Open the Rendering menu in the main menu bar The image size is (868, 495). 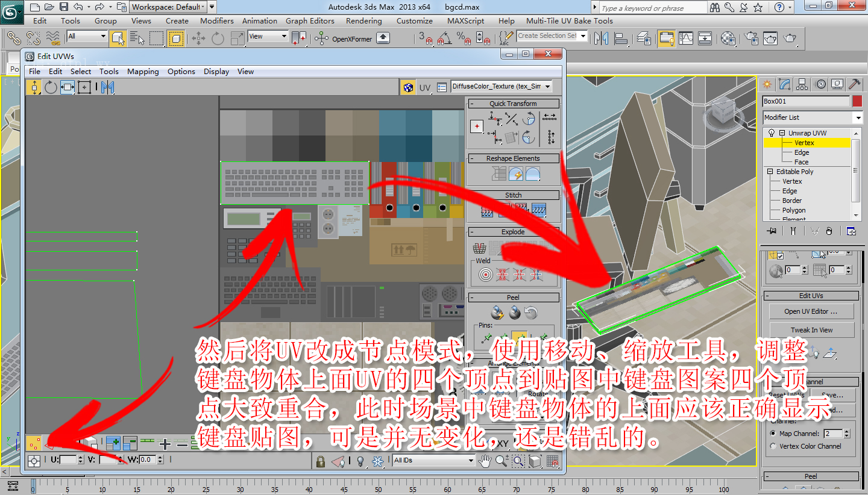click(x=364, y=20)
